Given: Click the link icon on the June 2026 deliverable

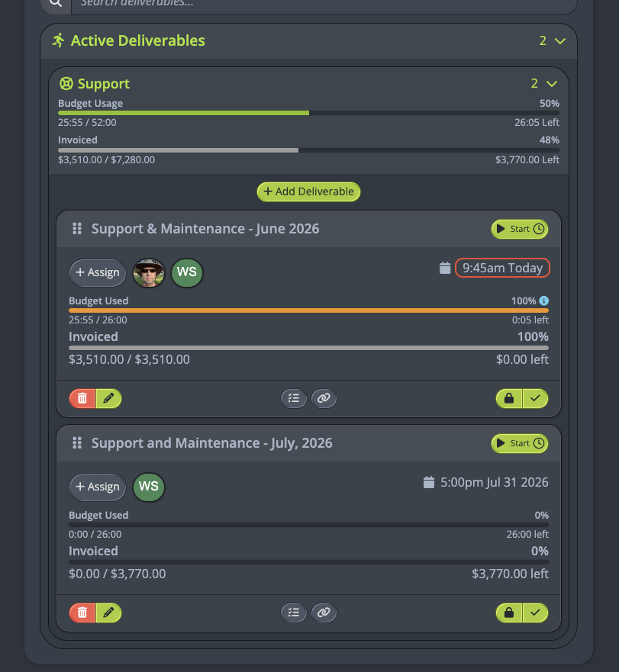Looking at the screenshot, I should click(324, 399).
